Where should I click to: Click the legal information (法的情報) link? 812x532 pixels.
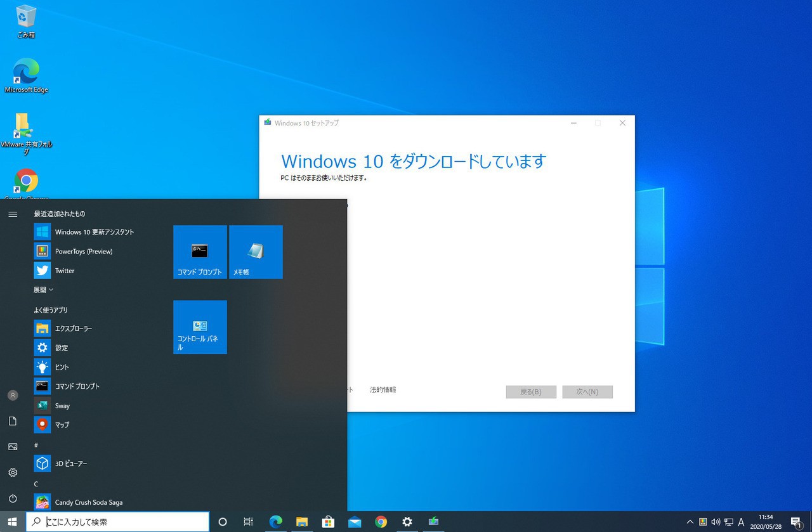(x=383, y=390)
